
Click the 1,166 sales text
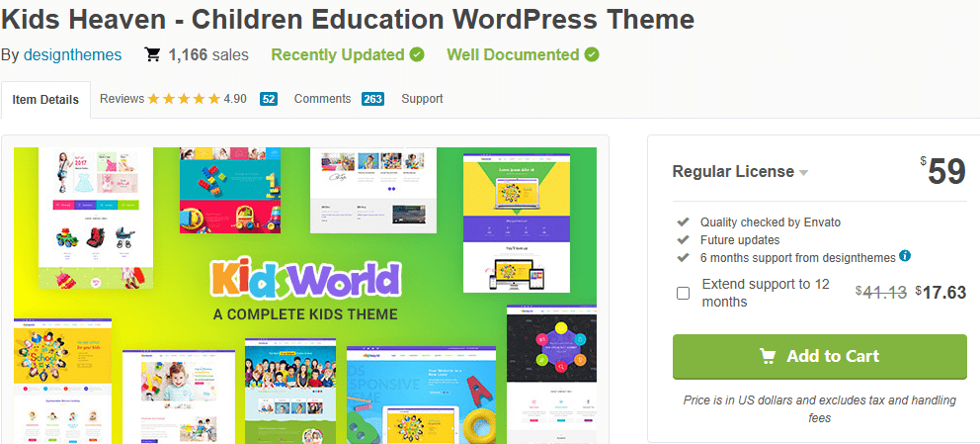(x=208, y=55)
